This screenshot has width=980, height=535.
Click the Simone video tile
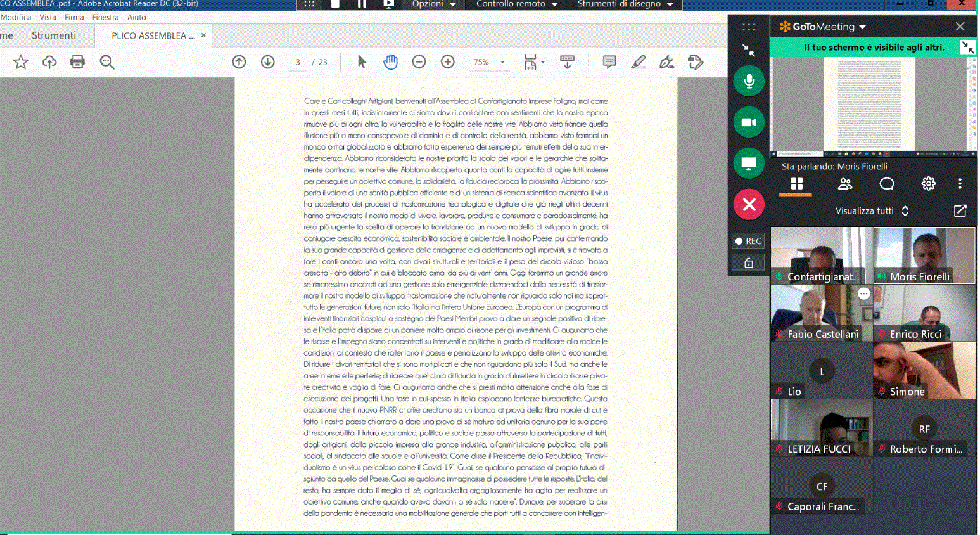[x=924, y=371]
